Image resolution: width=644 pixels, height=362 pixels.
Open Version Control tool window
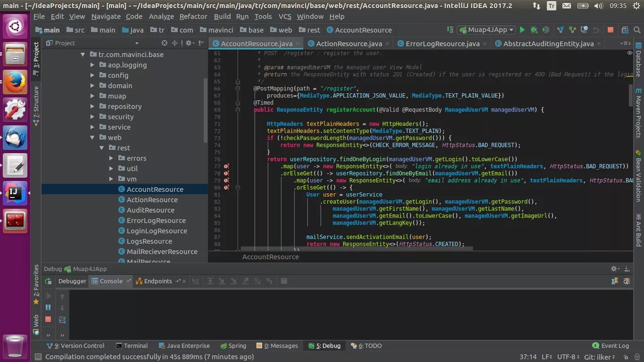pos(75,346)
